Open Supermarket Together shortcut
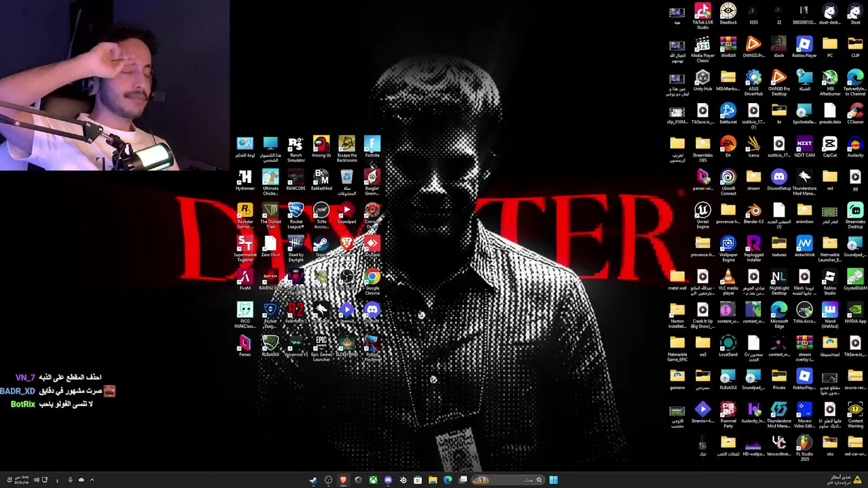Screen dimensions: 868x488 tap(245, 249)
